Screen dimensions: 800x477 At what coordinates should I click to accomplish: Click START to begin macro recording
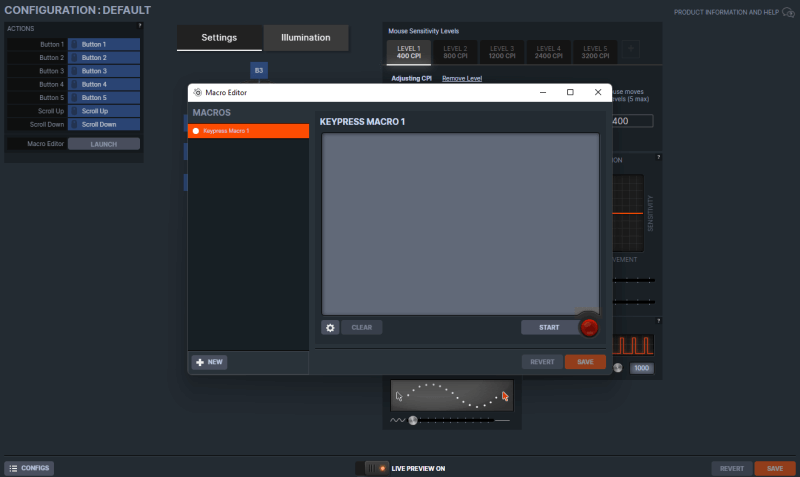click(x=549, y=327)
